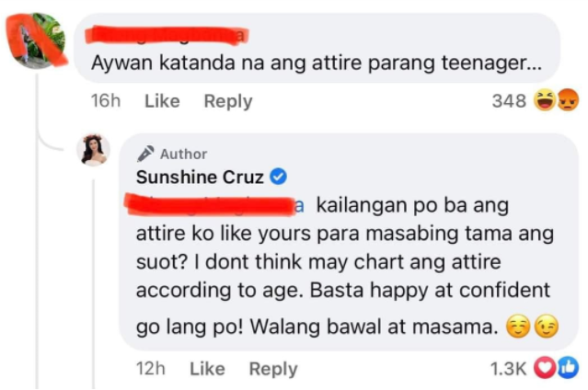
Task: Like the "Aywan katanda na" comment
Action: [162, 101]
